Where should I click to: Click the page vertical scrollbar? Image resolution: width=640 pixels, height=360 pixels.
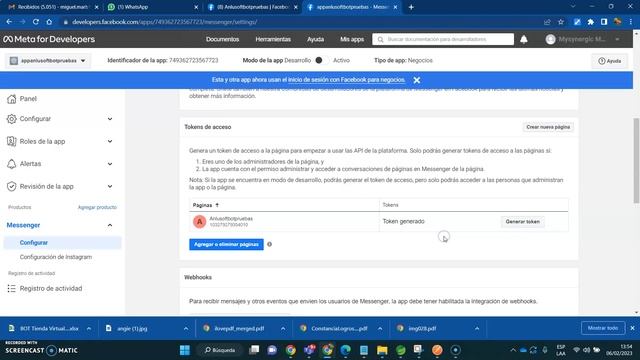tap(636, 160)
